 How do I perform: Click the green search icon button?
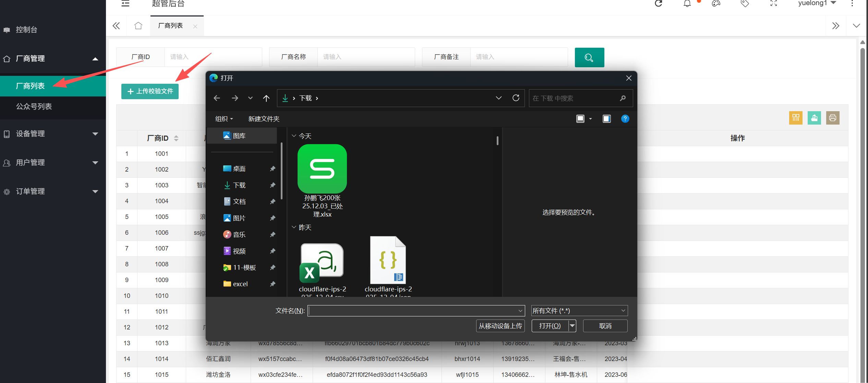coord(589,57)
